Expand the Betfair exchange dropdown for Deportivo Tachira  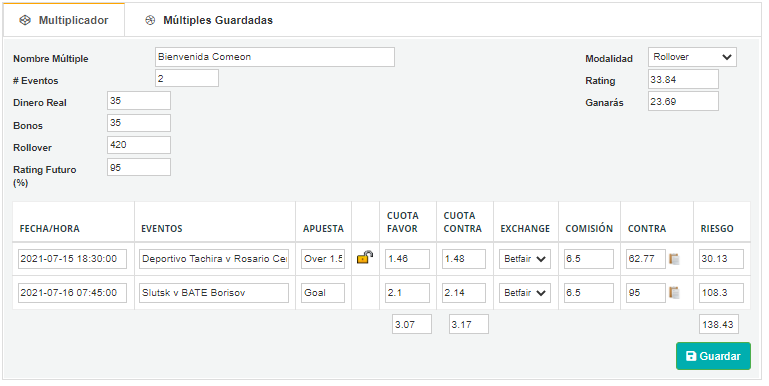click(x=525, y=259)
